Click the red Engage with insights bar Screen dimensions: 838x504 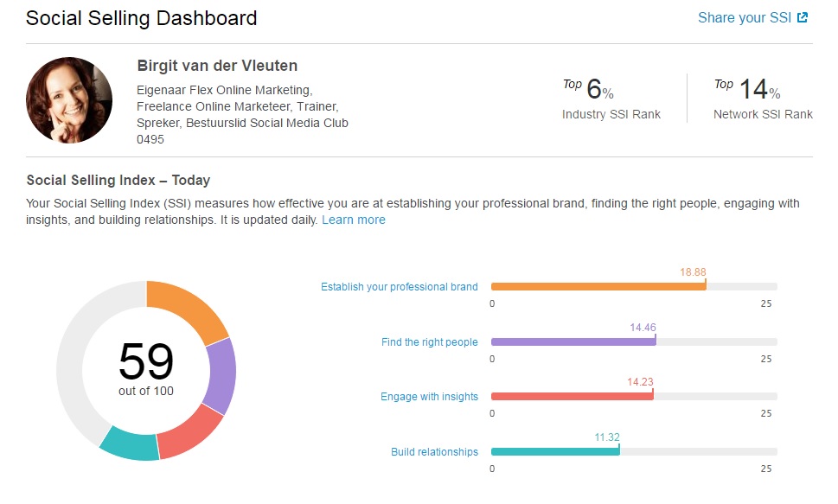pos(572,397)
